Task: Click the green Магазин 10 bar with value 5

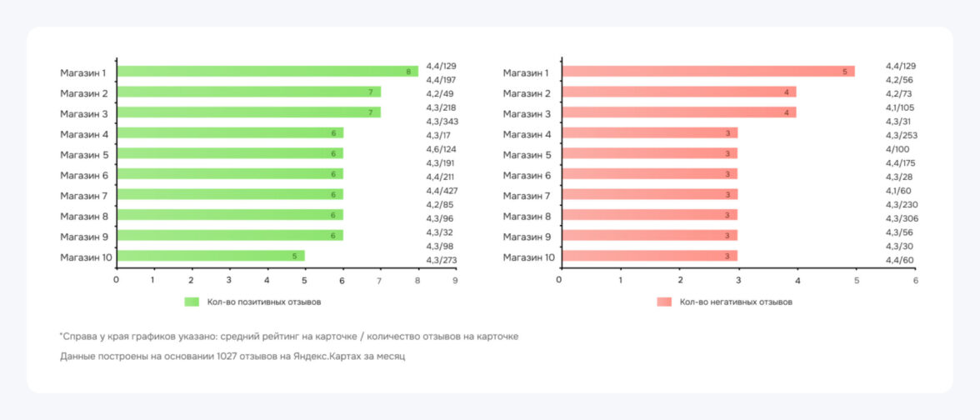Action: 210,256
